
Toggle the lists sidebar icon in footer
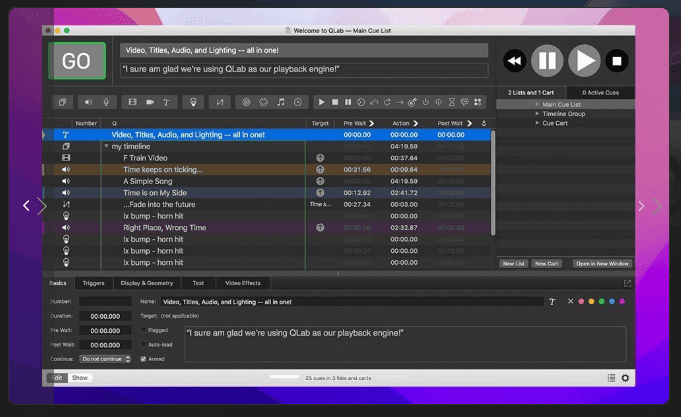[611, 378]
